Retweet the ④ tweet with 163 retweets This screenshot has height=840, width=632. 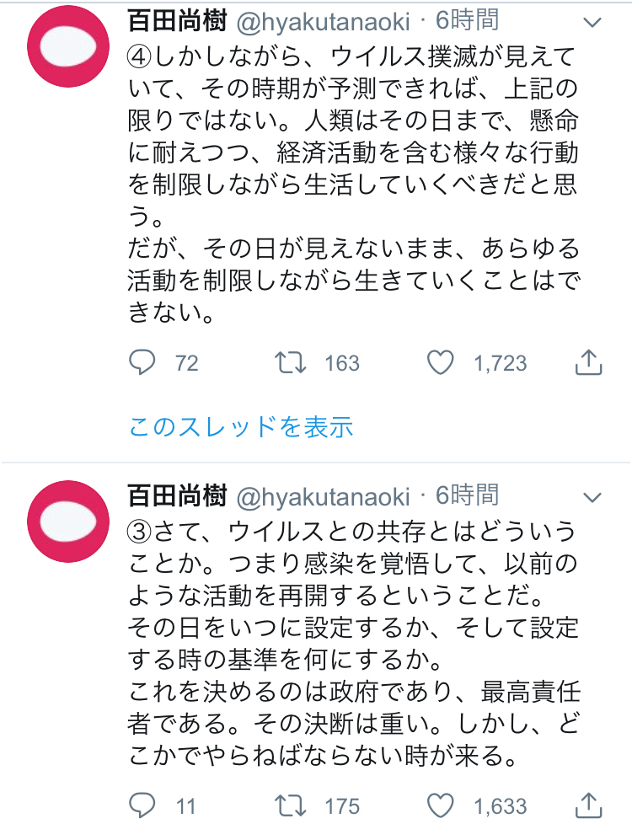(x=292, y=363)
